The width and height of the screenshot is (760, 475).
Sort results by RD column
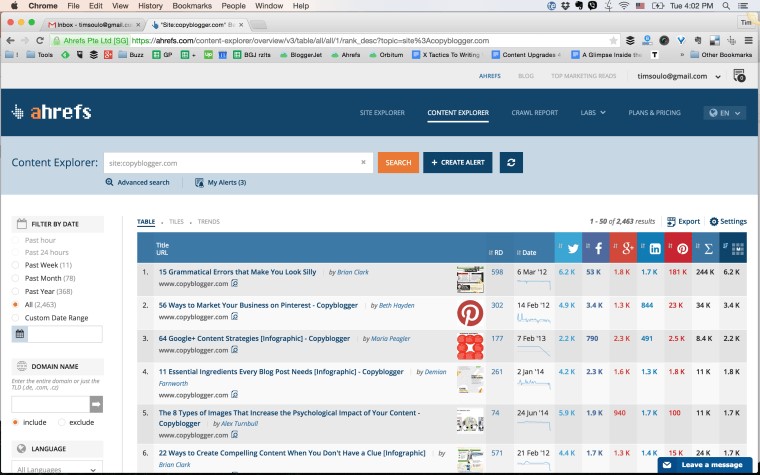click(495, 253)
